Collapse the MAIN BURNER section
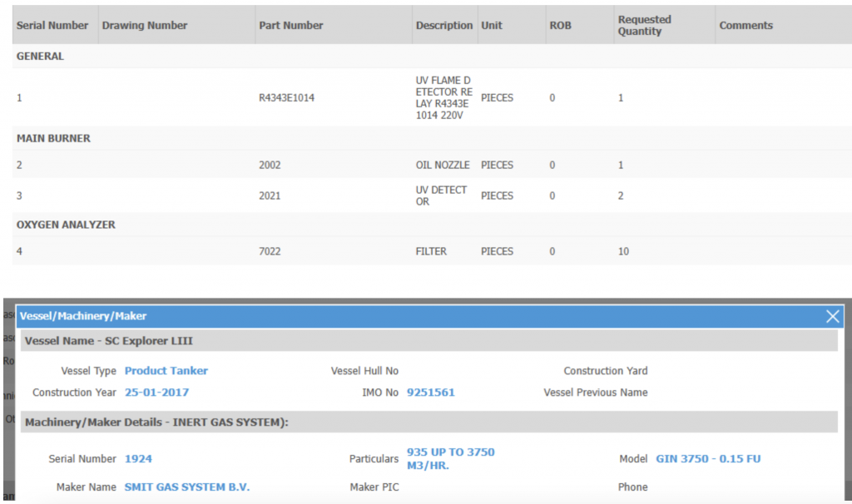The width and height of the screenshot is (852, 504). pos(53,138)
